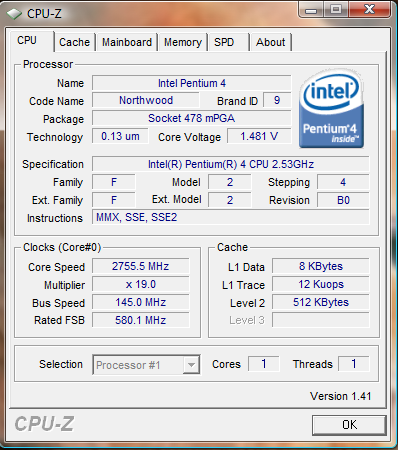
Task: Click the 'Version 1.41' text
Action: click(340, 396)
